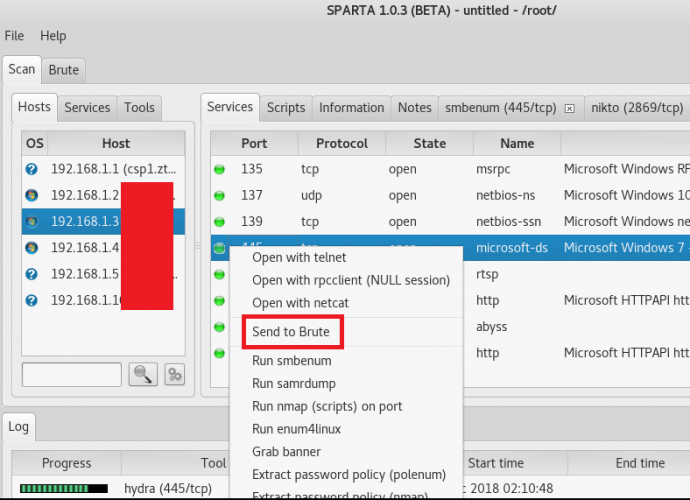Sort by the State column header
This screenshot has height=500, width=690.
(429, 143)
